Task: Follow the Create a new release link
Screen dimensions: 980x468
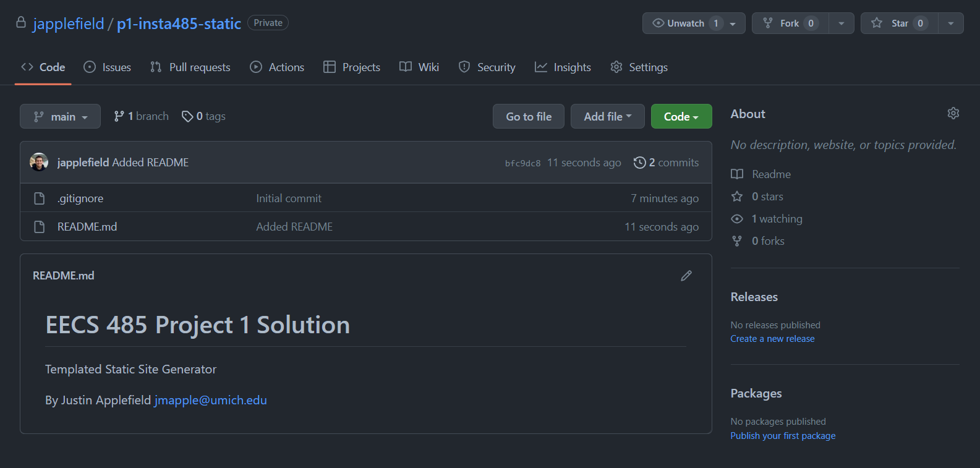Action: coord(772,339)
